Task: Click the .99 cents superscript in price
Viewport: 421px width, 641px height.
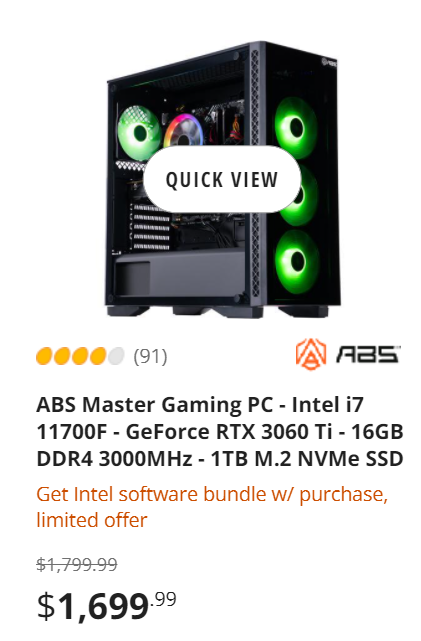Action: tap(163, 600)
